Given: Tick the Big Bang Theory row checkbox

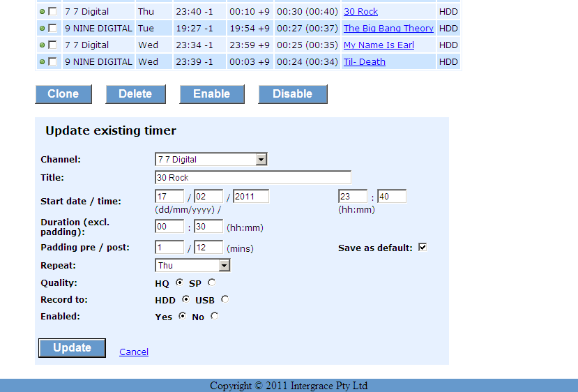Looking at the screenshot, I should (52, 29).
